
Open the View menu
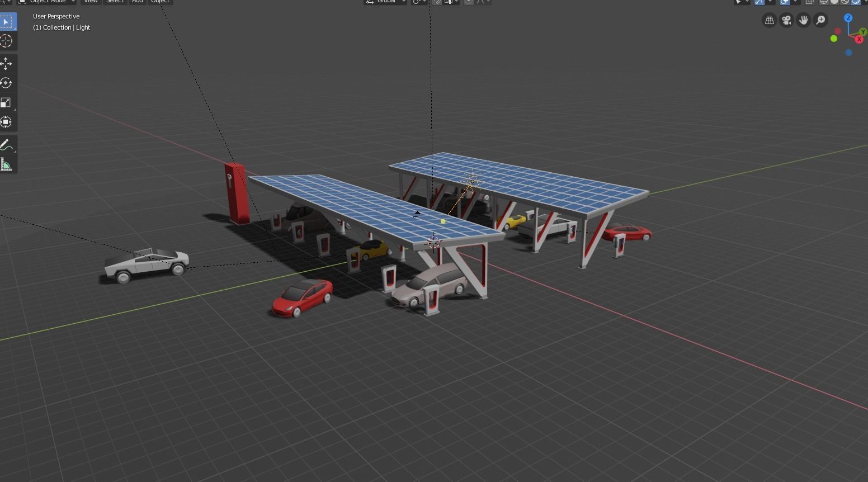tap(91, 2)
